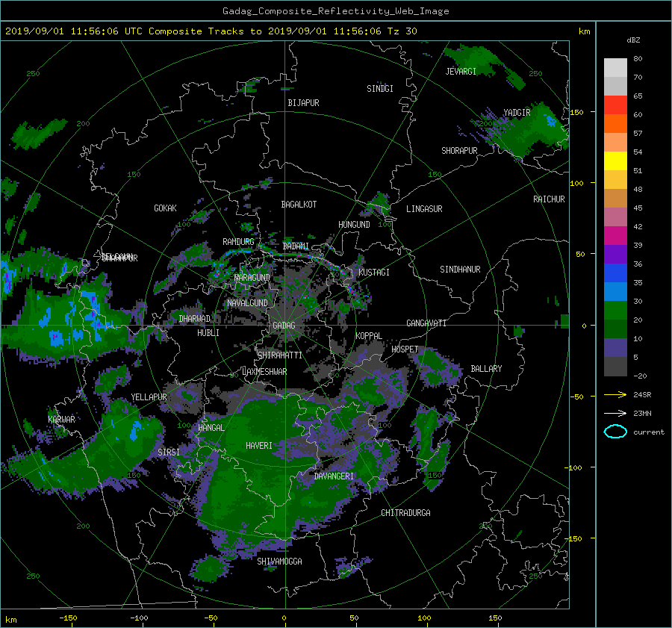Click the SHIRAHATTI city label
Image resolution: width=672 pixels, height=628 pixels.
click(280, 355)
